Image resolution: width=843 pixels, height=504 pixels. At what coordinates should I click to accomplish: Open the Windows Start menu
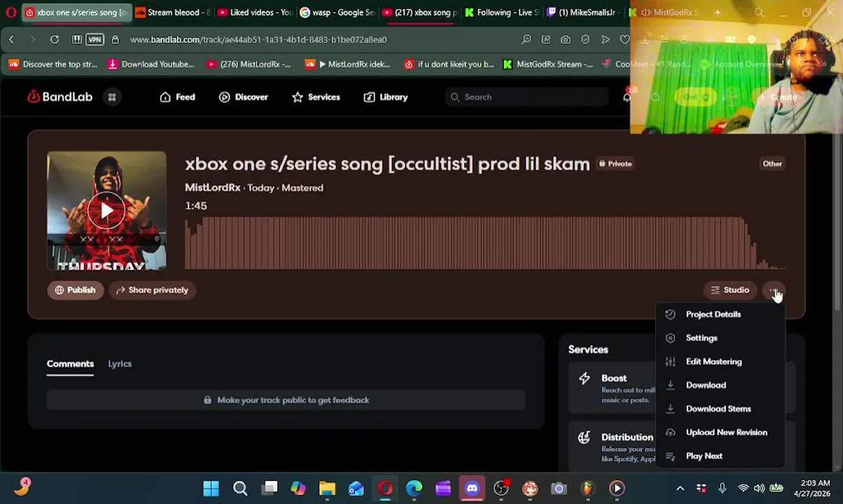tap(211, 489)
